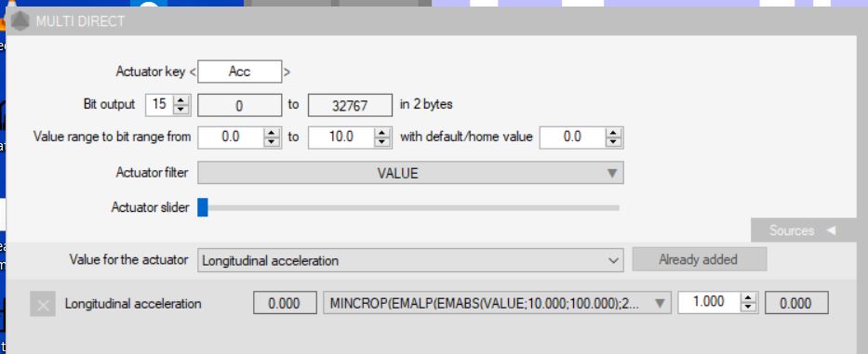Select next actuator key with right arrow
This screenshot has width=868, height=354.
[287, 72]
